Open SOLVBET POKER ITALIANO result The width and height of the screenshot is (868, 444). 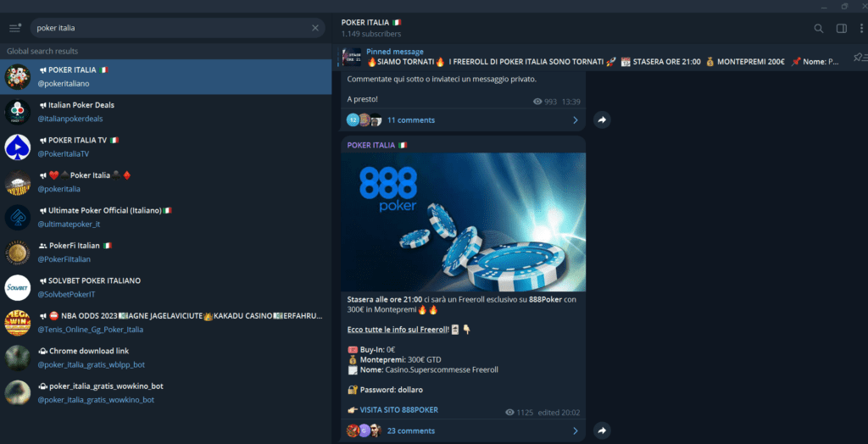point(165,288)
